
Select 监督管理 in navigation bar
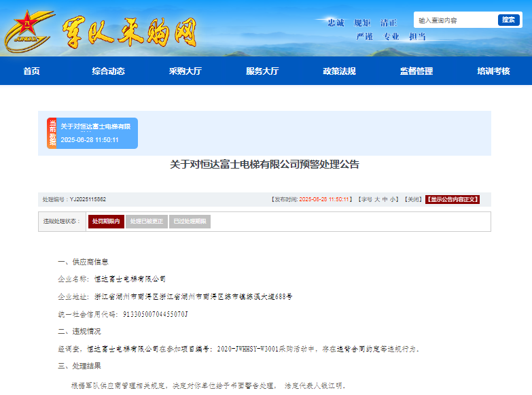416,71
